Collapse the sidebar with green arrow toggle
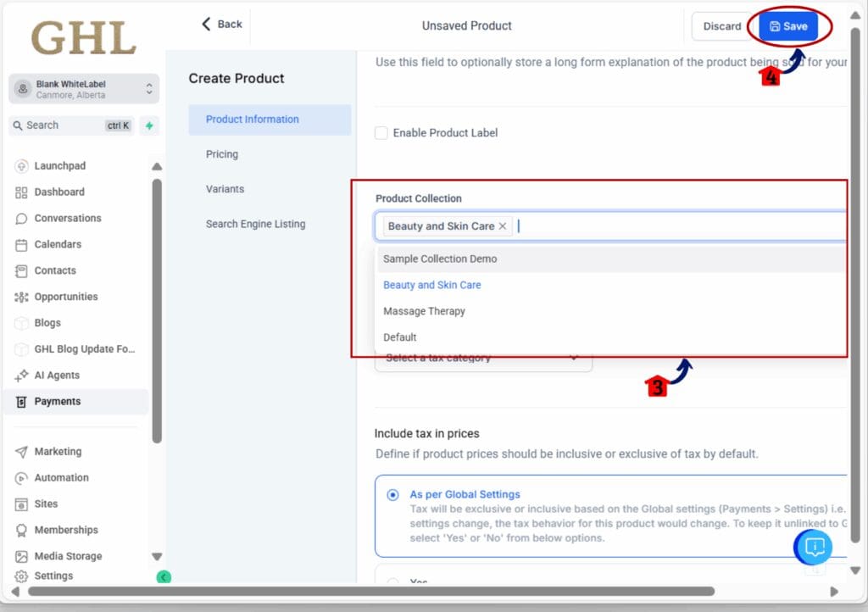This screenshot has width=868, height=612. (164, 577)
